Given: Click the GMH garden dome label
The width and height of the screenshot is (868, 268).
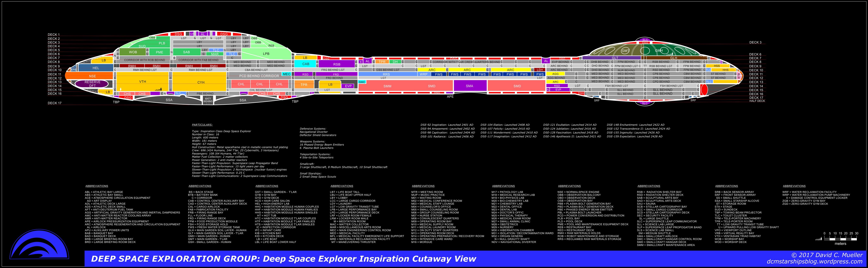Looking at the screenshot, I should pos(659,51).
